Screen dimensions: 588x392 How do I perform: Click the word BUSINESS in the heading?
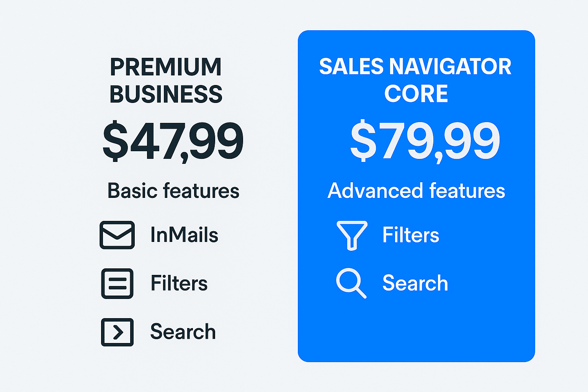coord(166,94)
